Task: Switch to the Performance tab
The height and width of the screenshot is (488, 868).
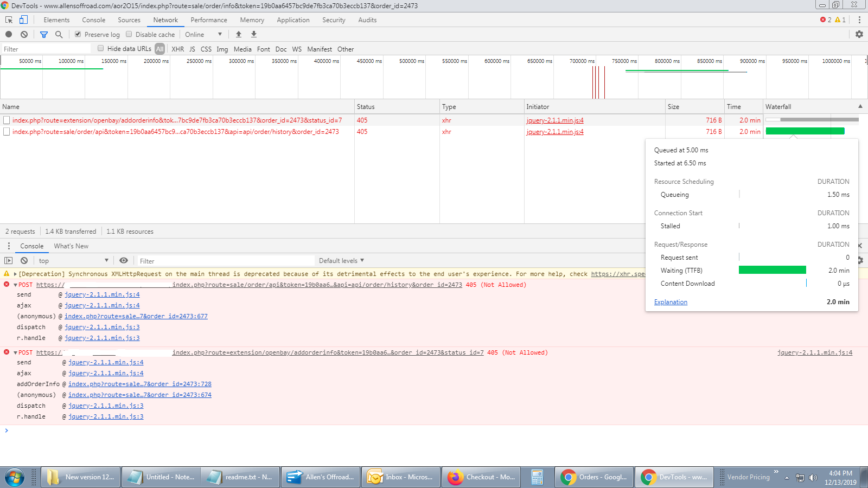Action: pyautogui.click(x=209, y=20)
